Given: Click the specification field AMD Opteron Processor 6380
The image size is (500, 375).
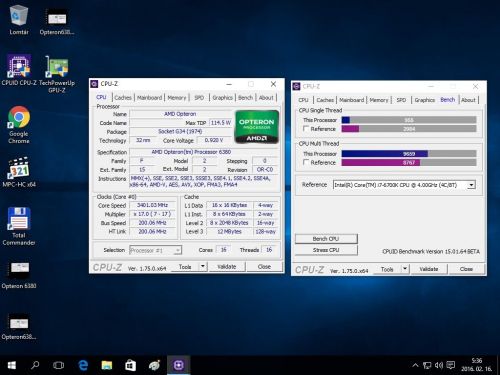Looking at the screenshot, I should (204, 152).
